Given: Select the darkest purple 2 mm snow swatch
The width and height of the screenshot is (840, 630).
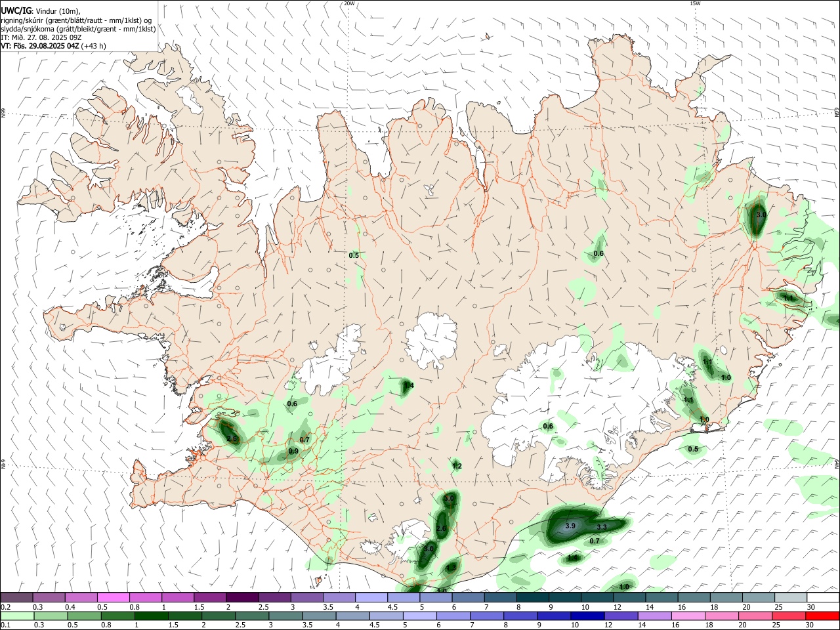Looking at the screenshot, I should (242, 597).
